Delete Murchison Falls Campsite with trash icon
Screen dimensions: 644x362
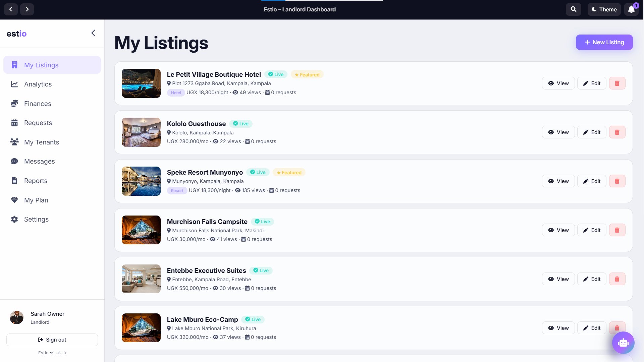pos(617,230)
